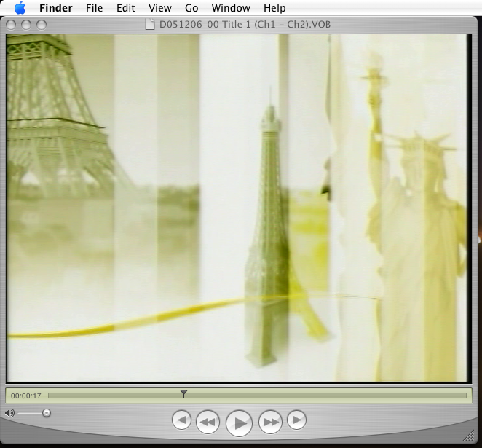Play the movie with the Play button
Image resolution: width=482 pixels, height=448 pixels.
pyautogui.click(x=239, y=423)
